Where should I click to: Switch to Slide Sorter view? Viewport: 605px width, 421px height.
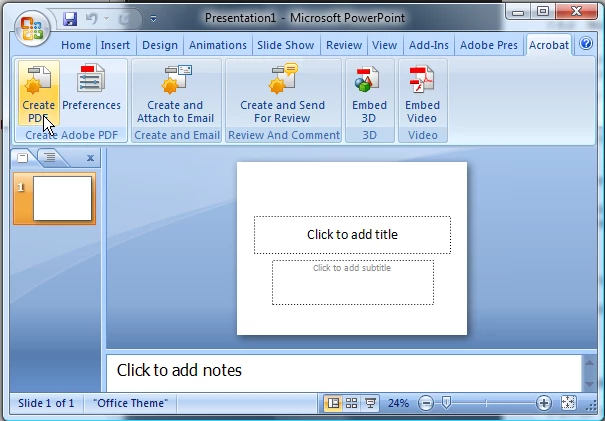click(352, 403)
